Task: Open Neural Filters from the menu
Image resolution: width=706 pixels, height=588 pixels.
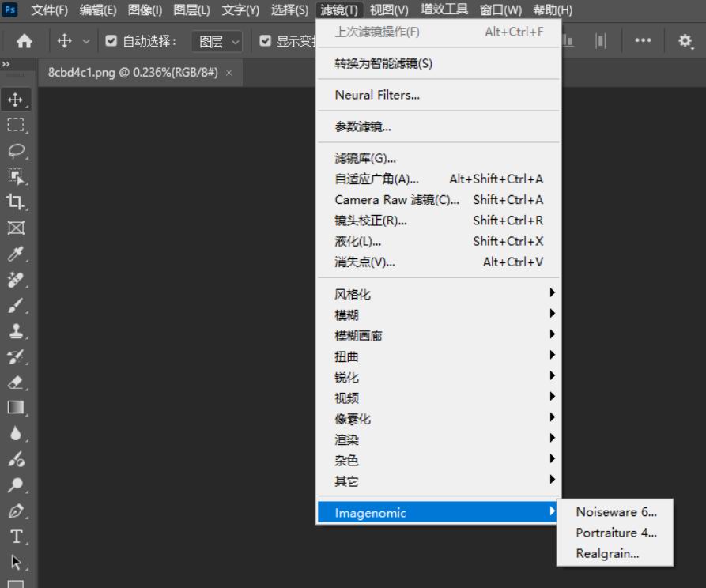Action: 377,95
